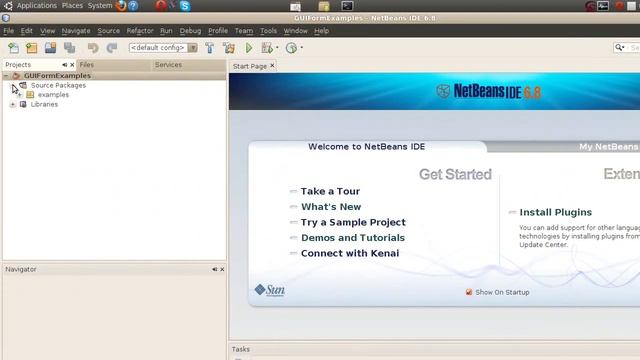Click the Open Project toolbar icon
Screen dimensions: 640x360
(x=51, y=48)
